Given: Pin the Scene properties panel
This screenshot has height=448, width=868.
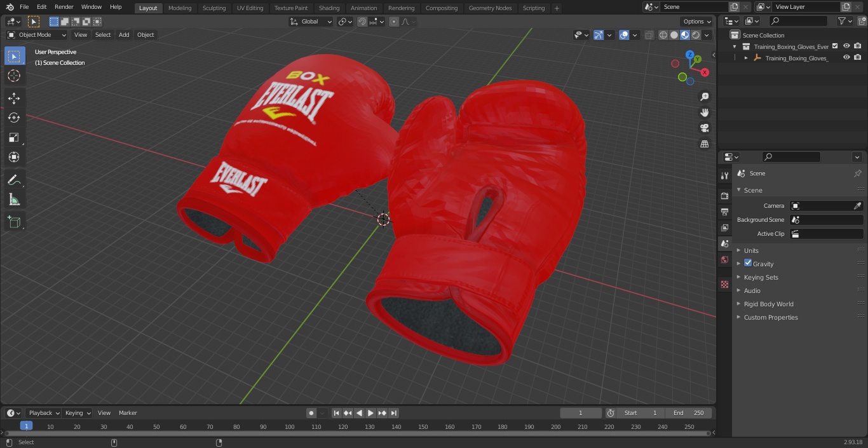Looking at the screenshot, I should pos(857,173).
